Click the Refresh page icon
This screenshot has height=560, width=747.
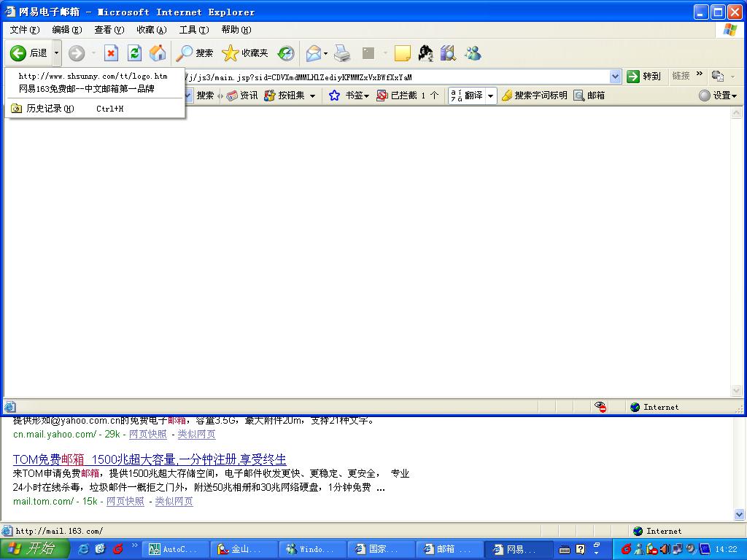click(x=135, y=52)
